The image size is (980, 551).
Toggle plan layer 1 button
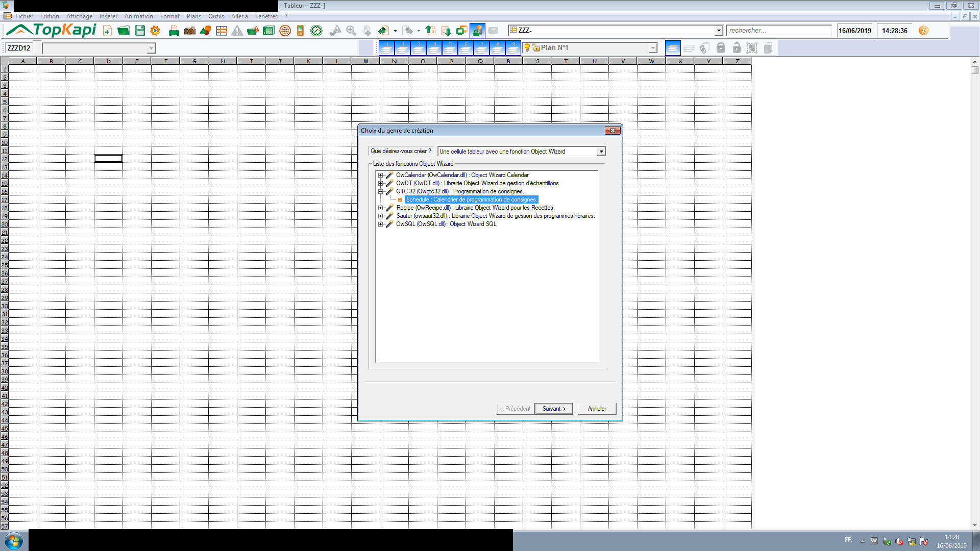tap(386, 48)
